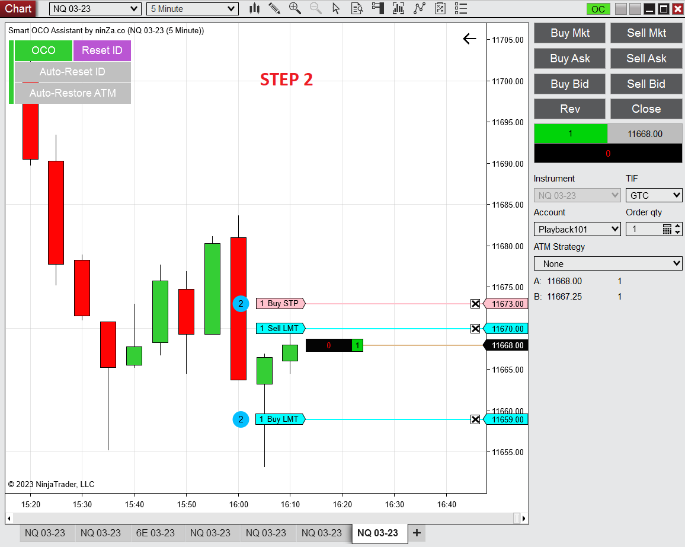Cancel the Sell LMT order X icon
This screenshot has width=685, height=547.
coord(475,329)
